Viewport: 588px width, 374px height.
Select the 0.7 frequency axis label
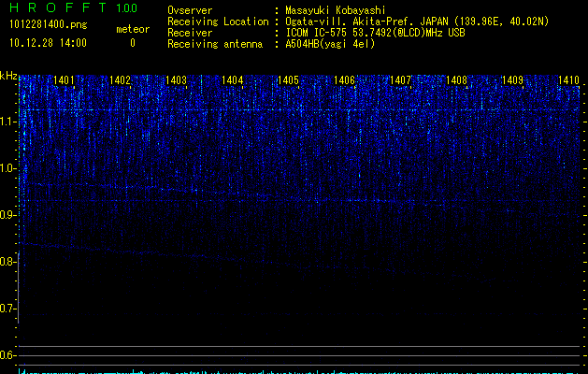click(x=7, y=309)
